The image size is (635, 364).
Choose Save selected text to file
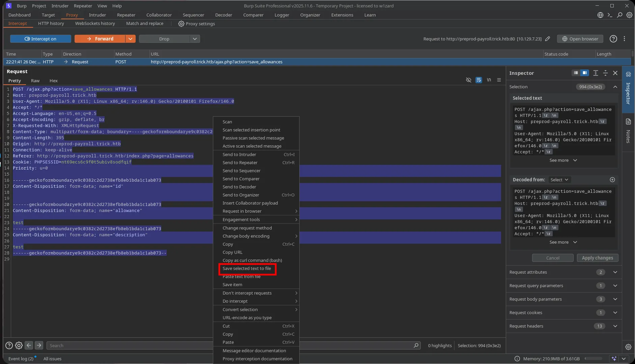(x=247, y=269)
